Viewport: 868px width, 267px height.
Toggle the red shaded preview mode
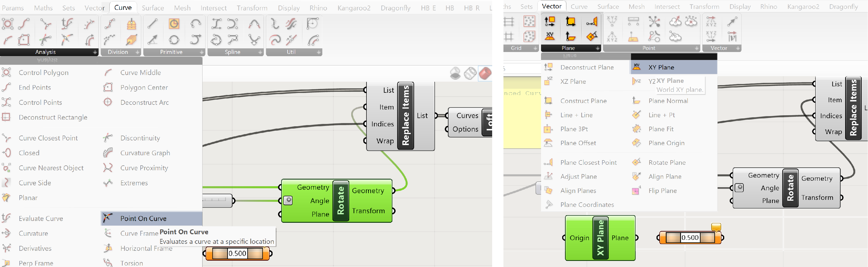pyautogui.click(x=485, y=73)
